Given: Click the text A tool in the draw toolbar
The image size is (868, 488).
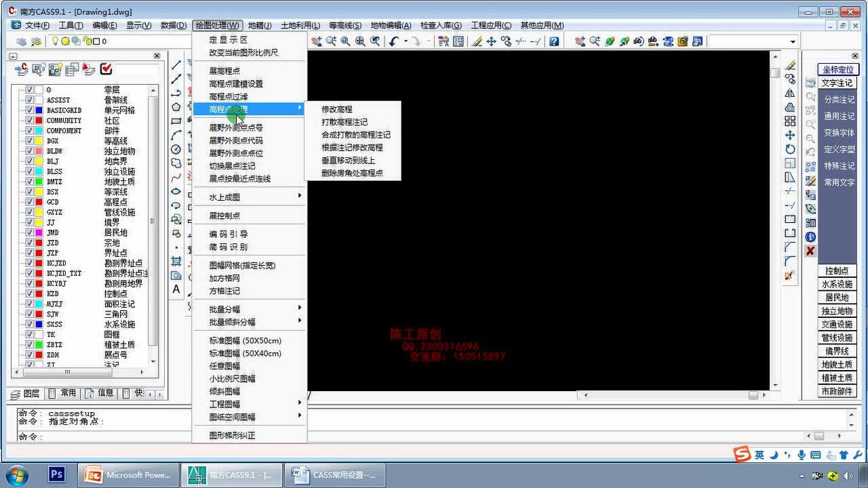Looking at the screenshot, I should 176,289.
